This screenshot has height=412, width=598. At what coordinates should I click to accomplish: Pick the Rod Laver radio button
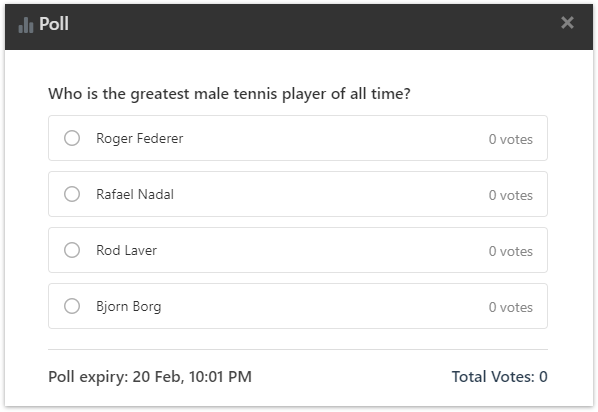(72, 250)
